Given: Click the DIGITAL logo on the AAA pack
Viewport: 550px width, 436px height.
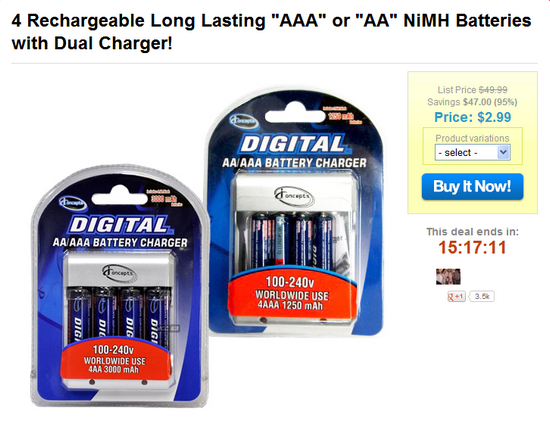Looking at the screenshot, I should [293, 144].
